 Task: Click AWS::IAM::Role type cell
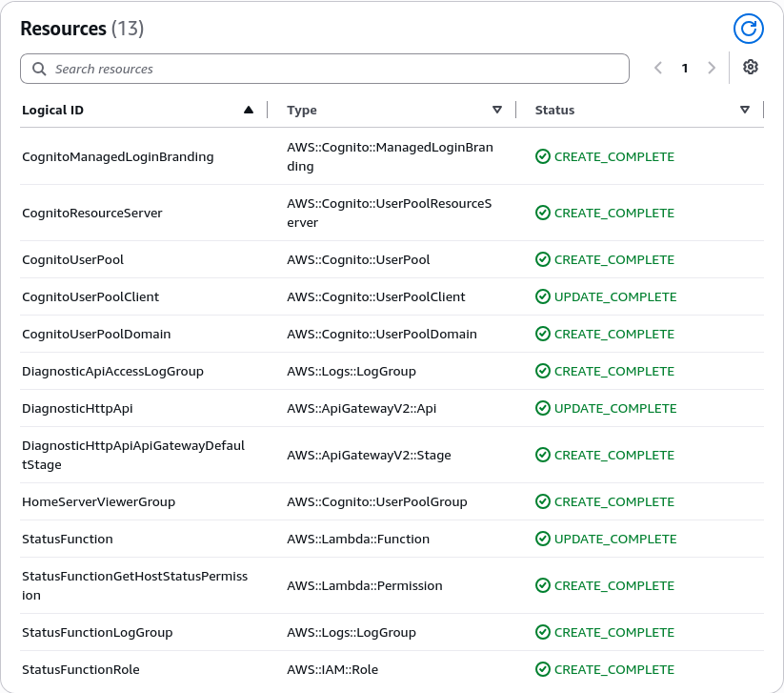point(332,669)
